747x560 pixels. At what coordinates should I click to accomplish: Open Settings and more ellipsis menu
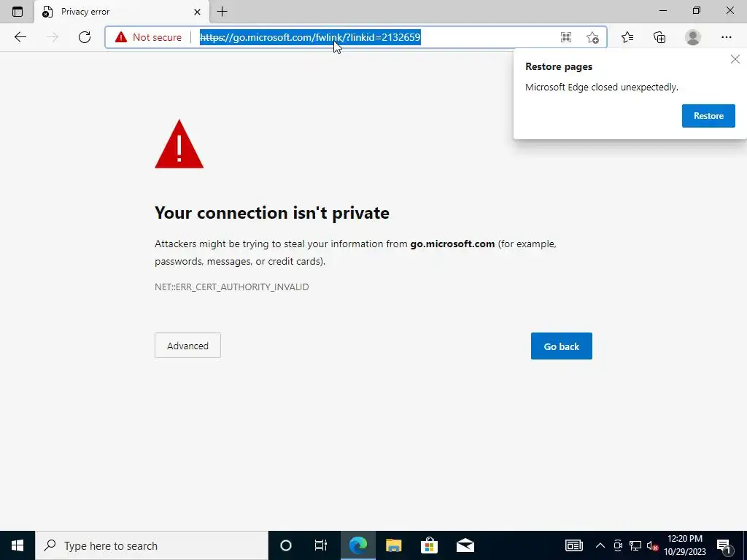[x=726, y=37]
